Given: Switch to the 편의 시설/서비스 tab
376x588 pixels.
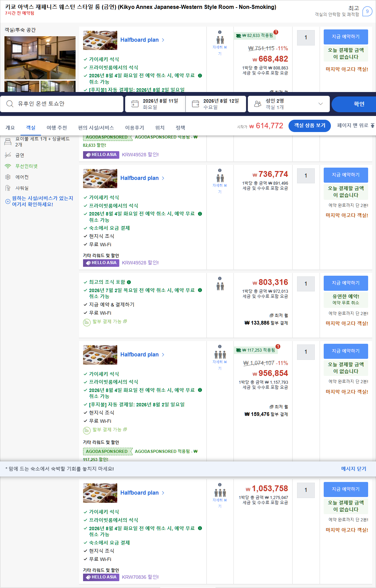Looking at the screenshot, I should coord(96,128).
